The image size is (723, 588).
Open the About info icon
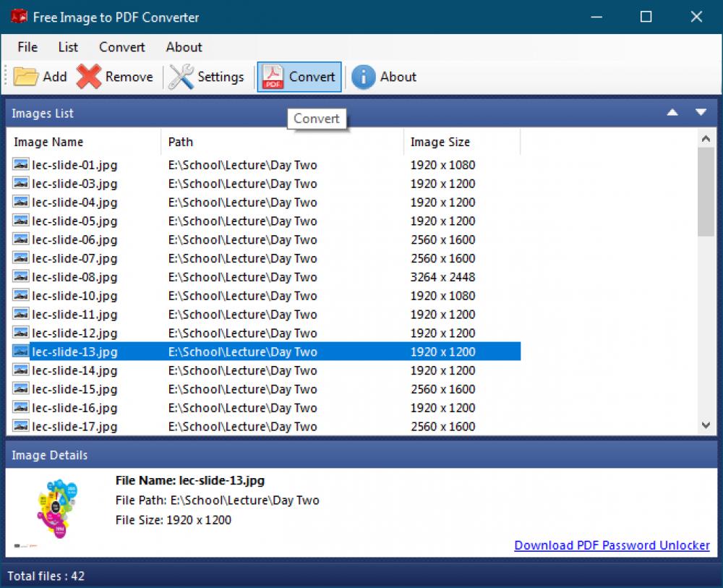point(364,77)
